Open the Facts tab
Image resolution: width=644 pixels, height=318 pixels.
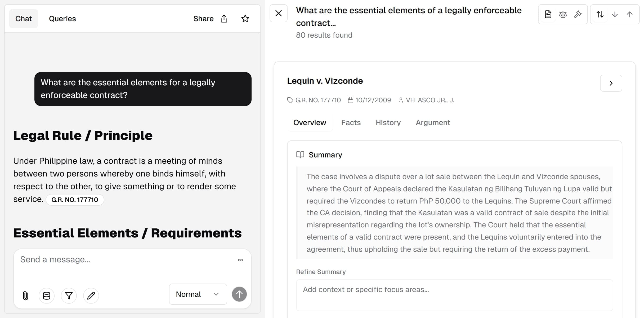351,122
